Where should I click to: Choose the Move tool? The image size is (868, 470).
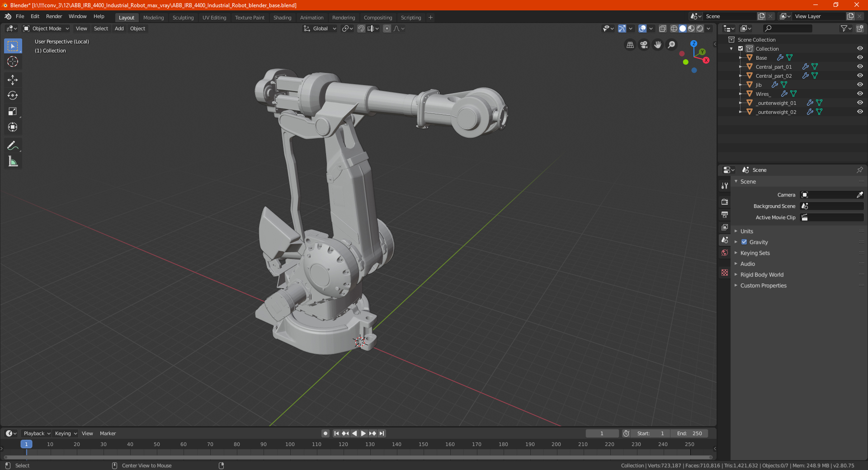tap(13, 80)
